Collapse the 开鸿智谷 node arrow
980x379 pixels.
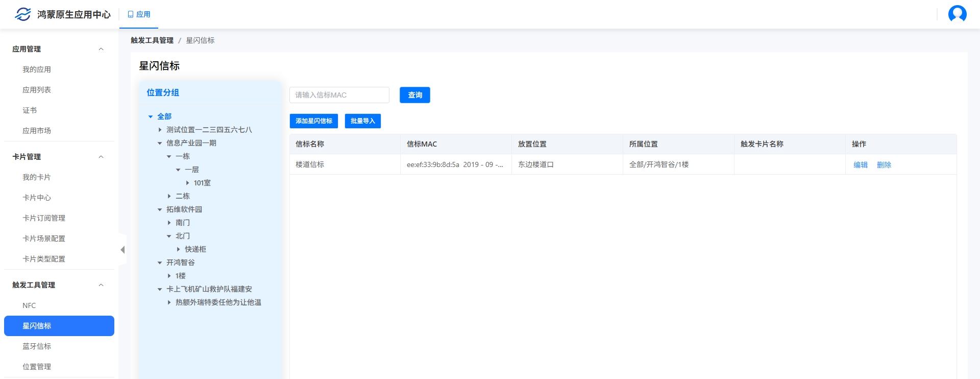tap(160, 263)
